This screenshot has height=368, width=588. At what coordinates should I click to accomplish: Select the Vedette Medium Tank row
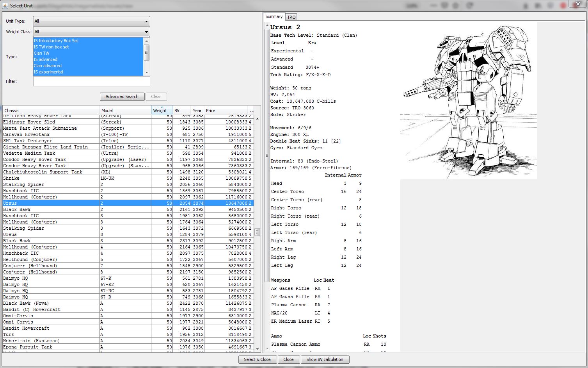[128, 153]
